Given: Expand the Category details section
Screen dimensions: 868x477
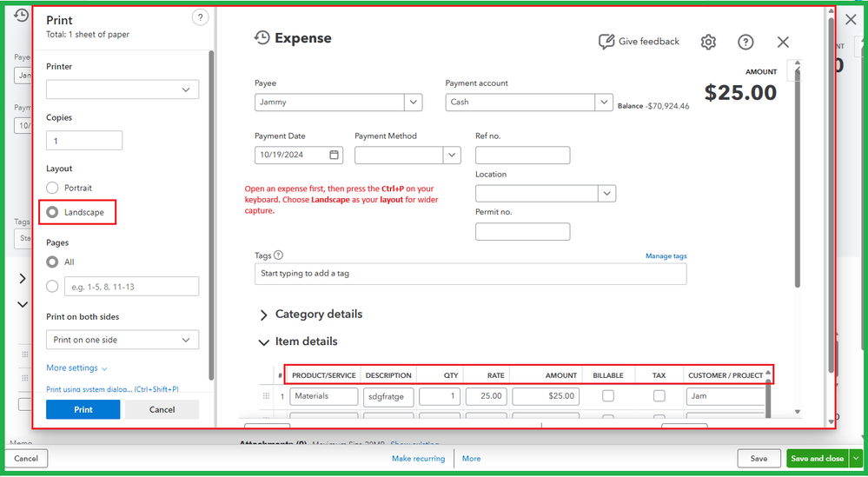Looking at the screenshot, I should coord(263,315).
